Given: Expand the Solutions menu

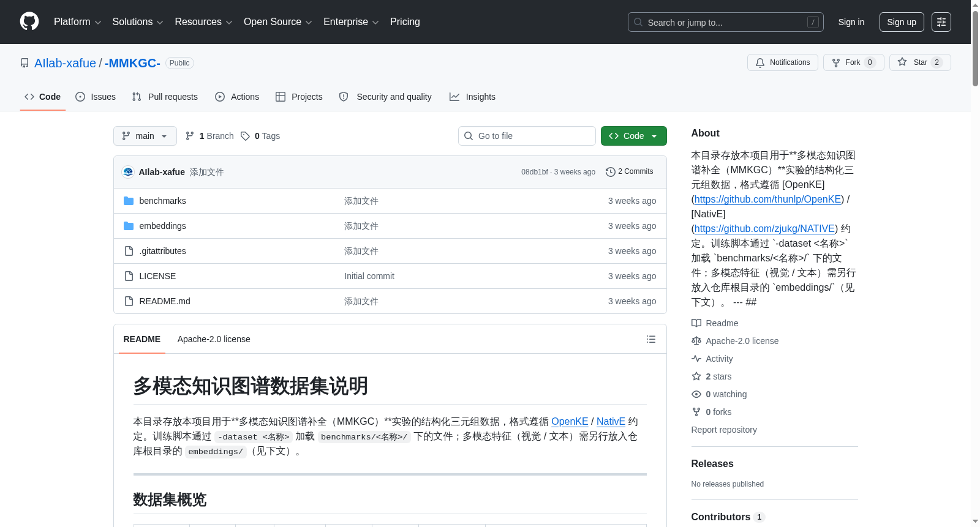Looking at the screenshot, I should 138,22.
